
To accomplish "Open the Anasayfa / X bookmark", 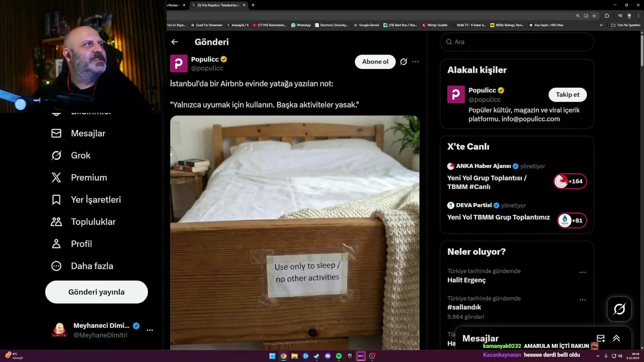I will [237, 25].
